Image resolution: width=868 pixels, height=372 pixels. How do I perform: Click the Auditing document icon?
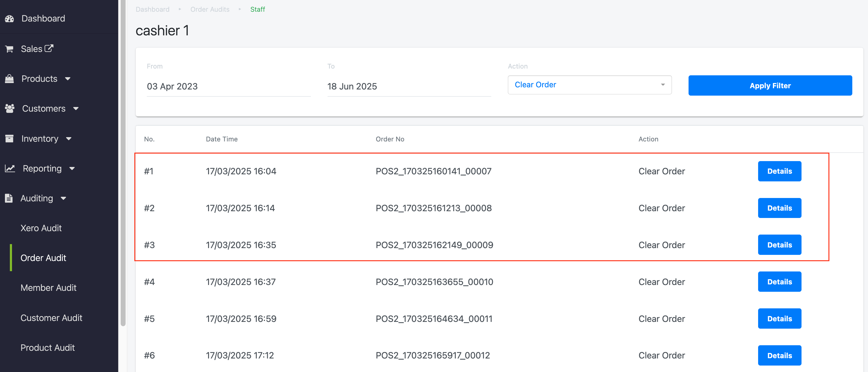pyautogui.click(x=9, y=198)
